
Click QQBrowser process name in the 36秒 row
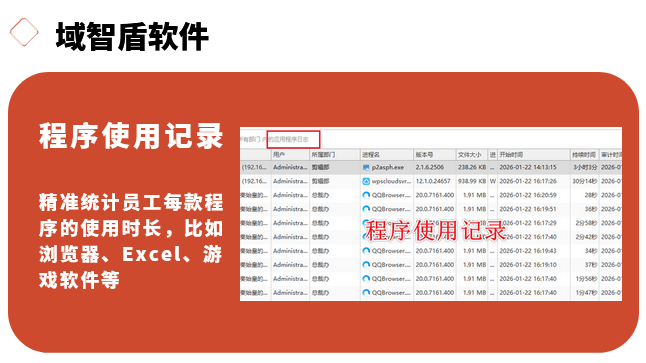391,209
